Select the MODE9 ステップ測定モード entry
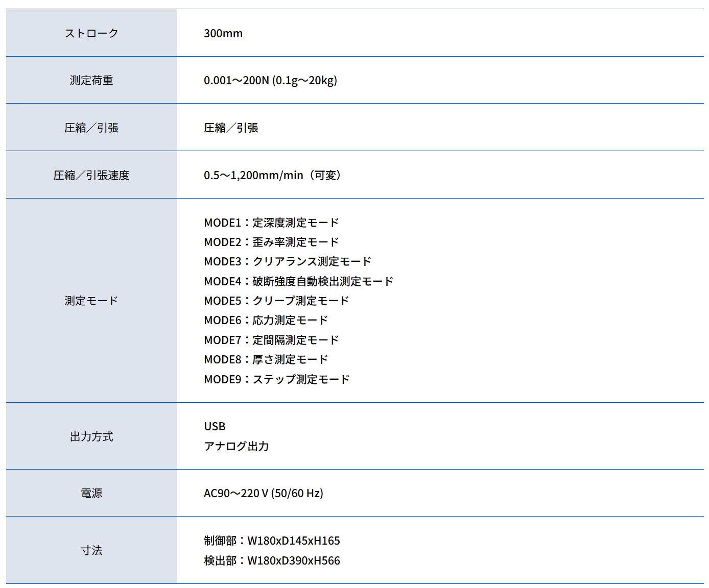 277,379
